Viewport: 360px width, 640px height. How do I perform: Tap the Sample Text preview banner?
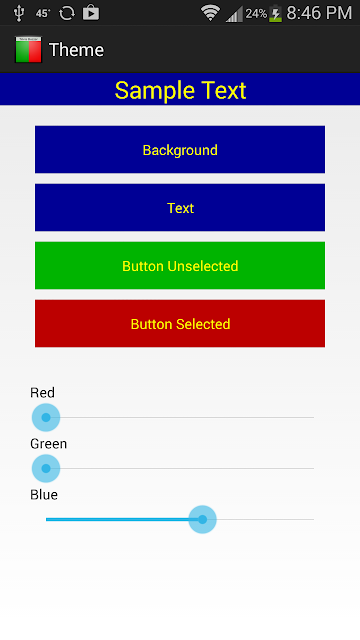click(x=180, y=89)
